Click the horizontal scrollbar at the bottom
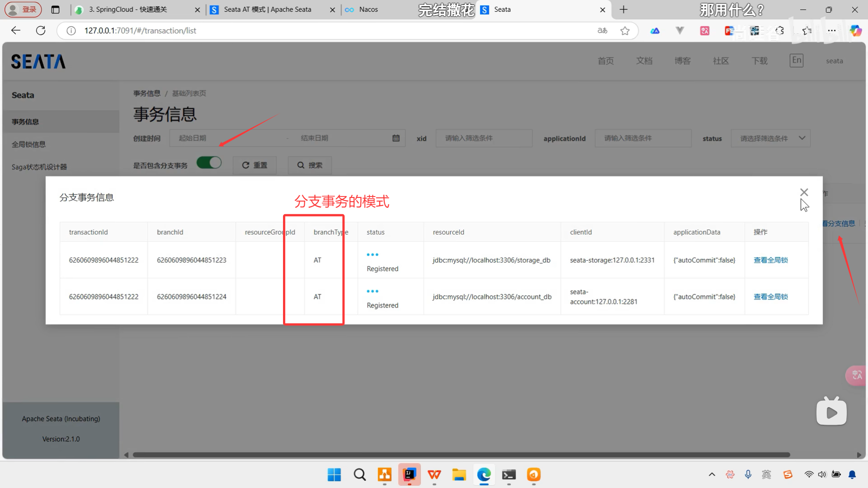Viewport: 868px width, 488px height. tap(461, 455)
